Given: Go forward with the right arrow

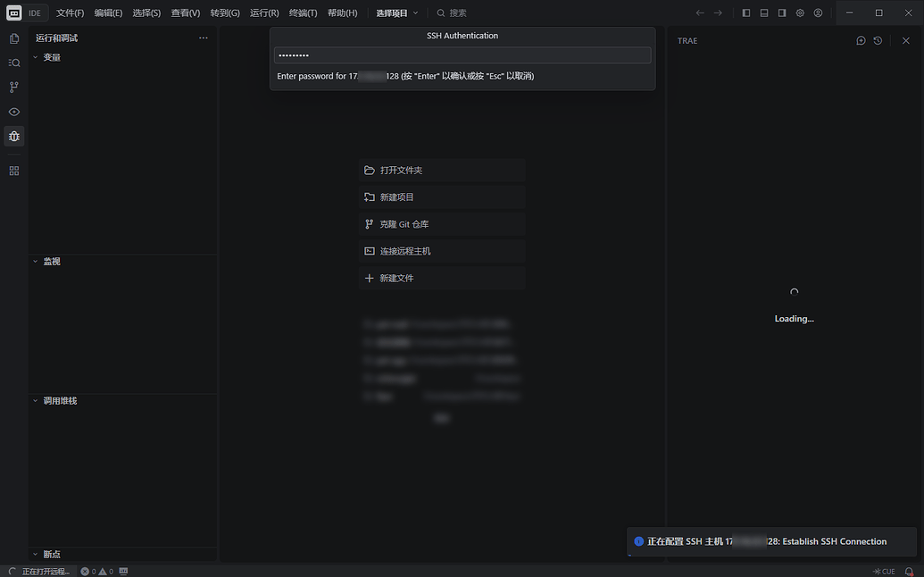Looking at the screenshot, I should [x=718, y=13].
